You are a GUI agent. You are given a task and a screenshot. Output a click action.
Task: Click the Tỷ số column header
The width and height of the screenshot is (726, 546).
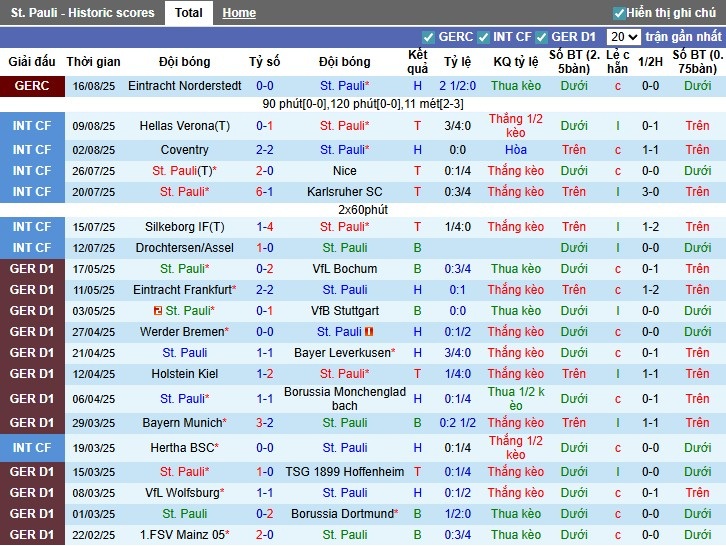pyautogui.click(x=265, y=61)
